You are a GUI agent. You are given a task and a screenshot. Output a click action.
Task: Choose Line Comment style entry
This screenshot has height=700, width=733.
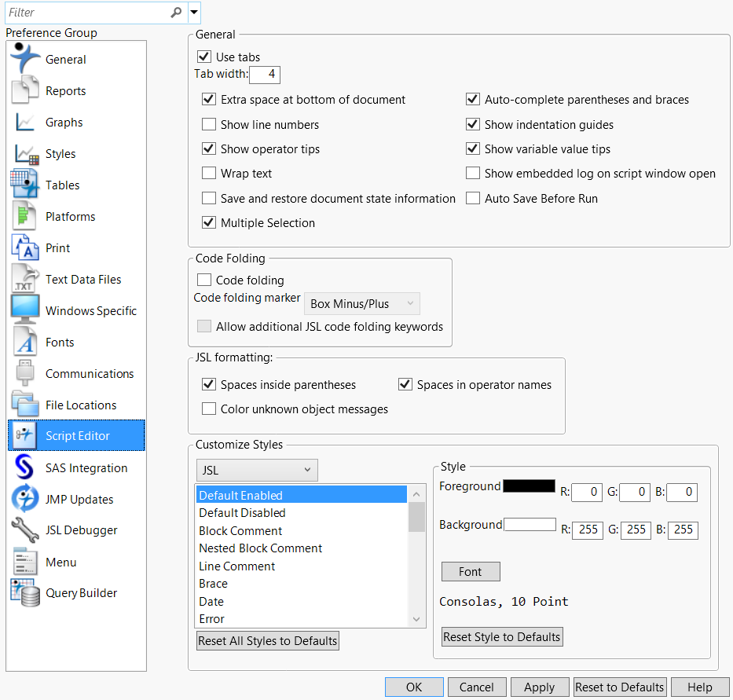tap(236, 566)
